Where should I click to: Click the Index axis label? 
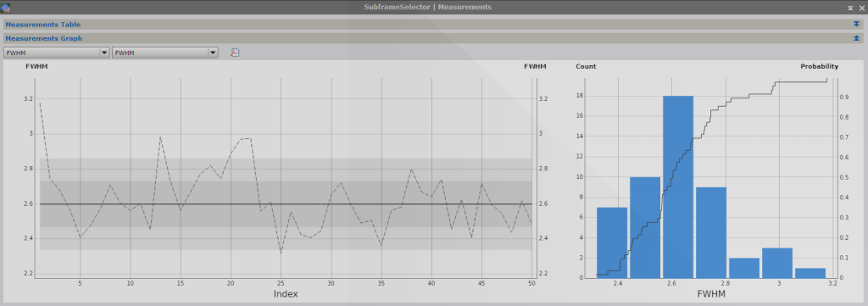click(286, 294)
